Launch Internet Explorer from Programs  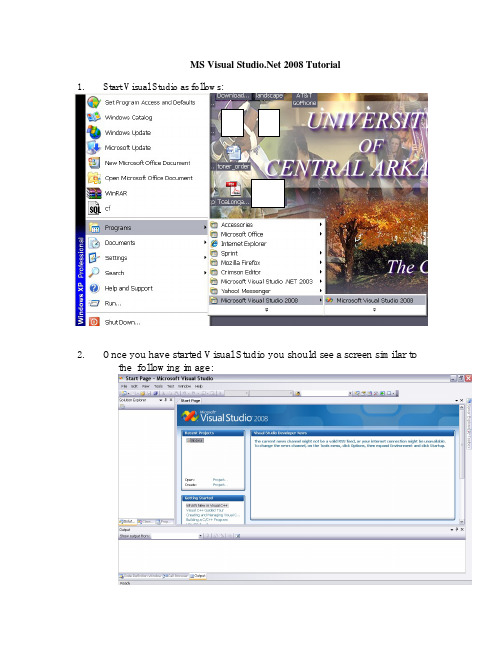(x=267, y=243)
